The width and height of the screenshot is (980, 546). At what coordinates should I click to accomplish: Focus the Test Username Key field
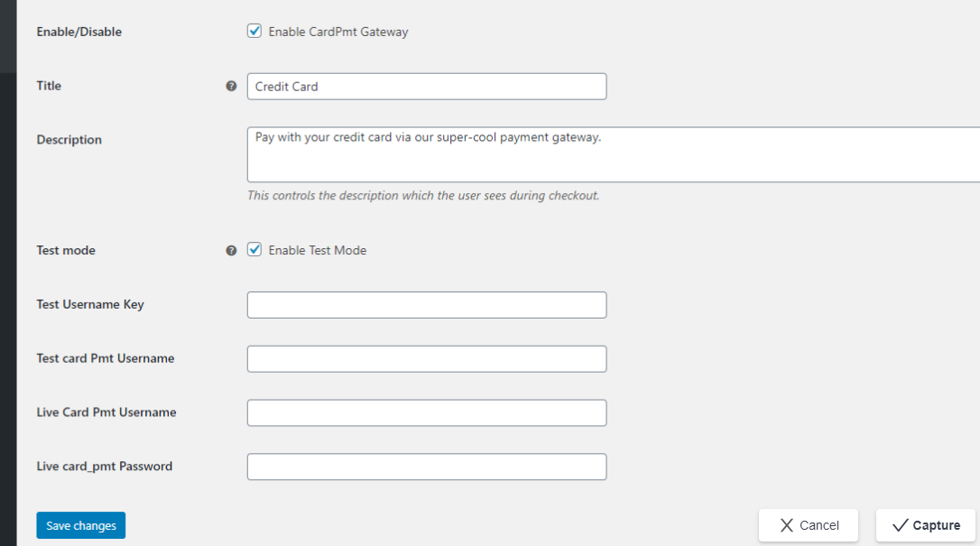pyautogui.click(x=426, y=304)
